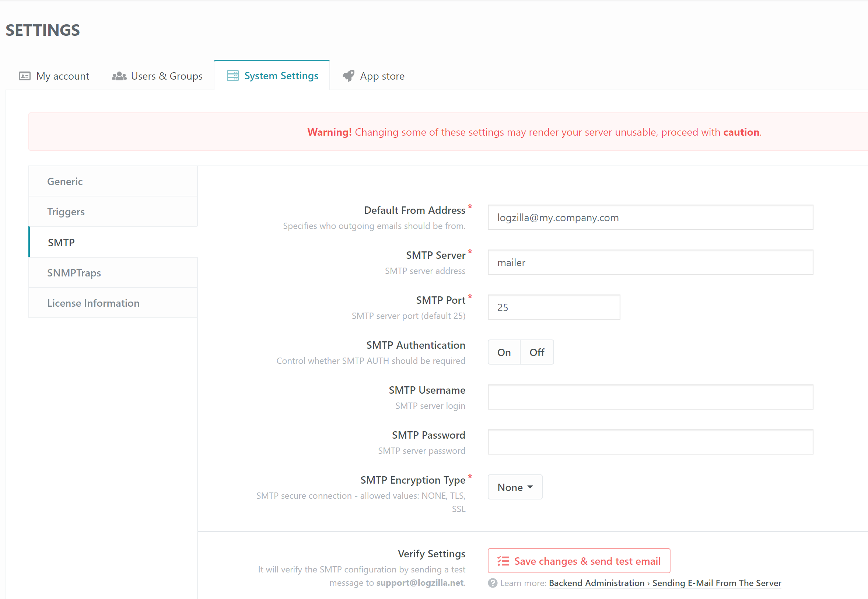Click the SMTP Password field

pyautogui.click(x=650, y=442)
